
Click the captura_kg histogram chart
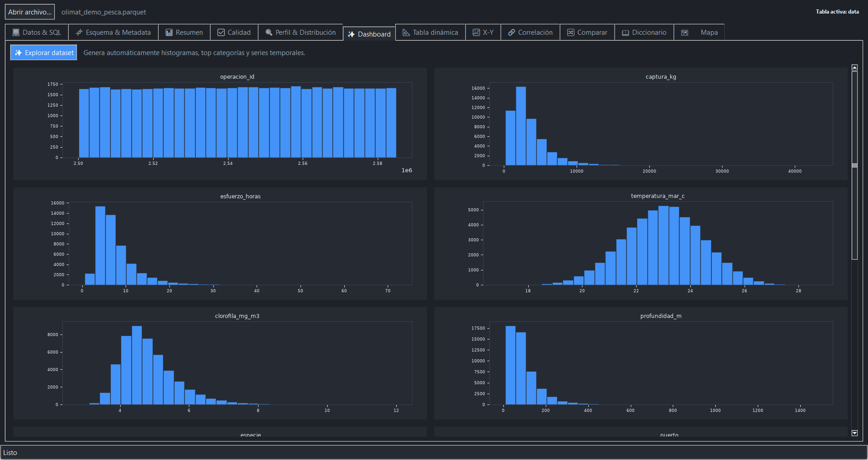tap(641, 124)
